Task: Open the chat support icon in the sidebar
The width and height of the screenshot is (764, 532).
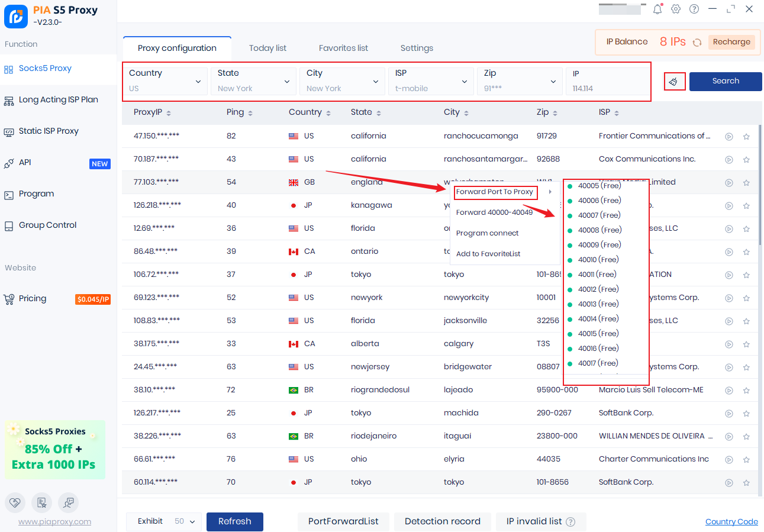Action: 68,502
